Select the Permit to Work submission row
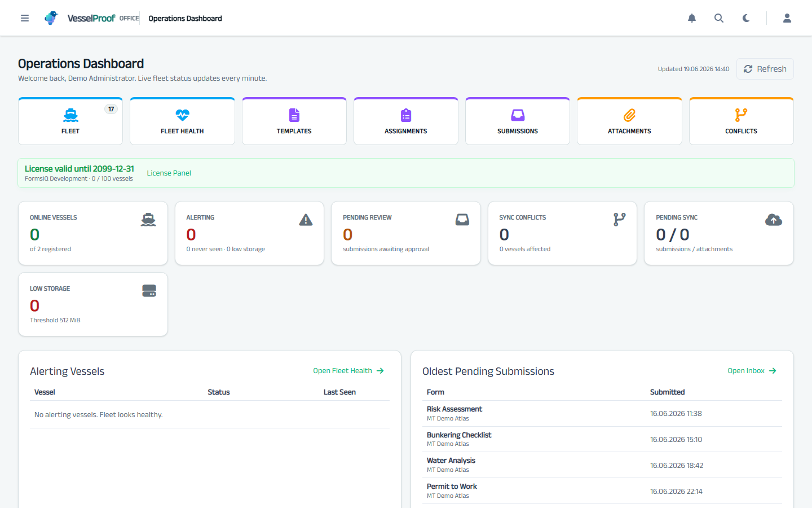 (602, 491)
